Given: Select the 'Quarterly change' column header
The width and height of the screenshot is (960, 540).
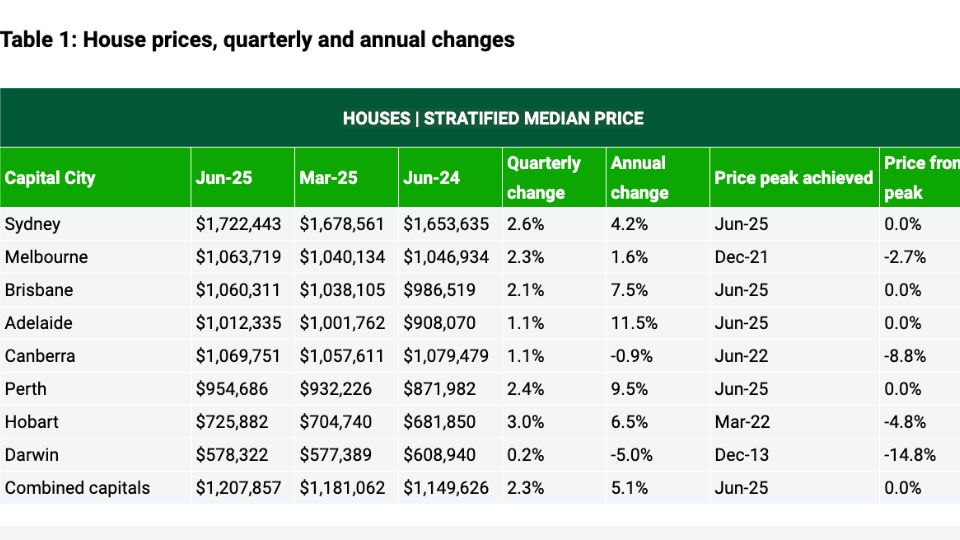Looking at the screenshot, I should click(543, 178).
